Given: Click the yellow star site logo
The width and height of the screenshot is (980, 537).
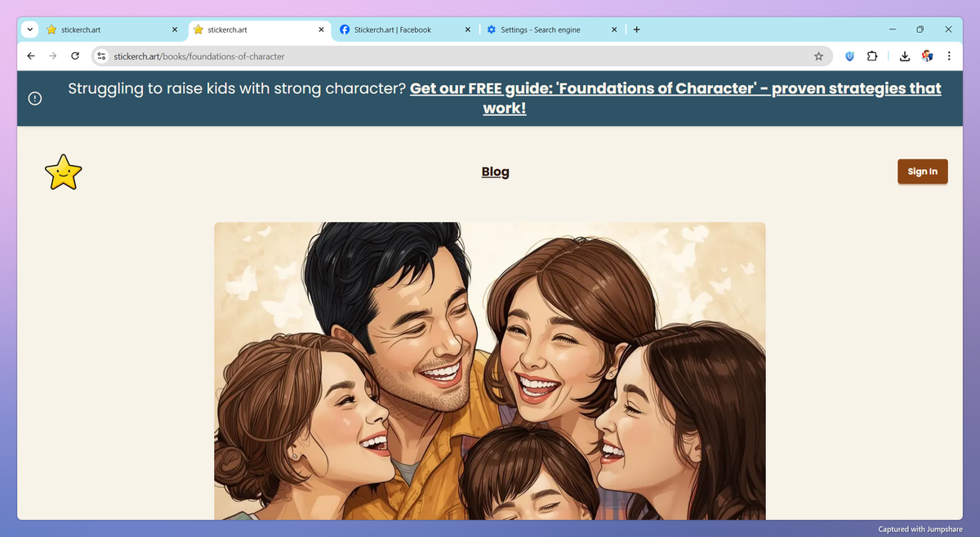Looking at the screenshot, I should [63, 172].
